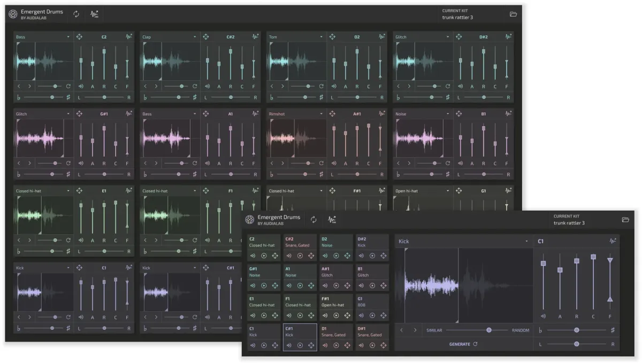The width and height of the screenshot is (642, 364).
Task: Click the Similar–Random slider in front window
Action: [477, 330]
